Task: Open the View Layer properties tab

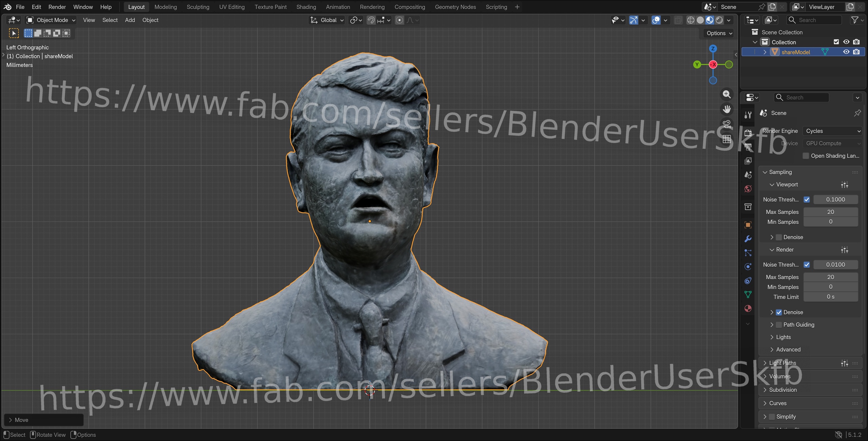Action: coord(748,161)
